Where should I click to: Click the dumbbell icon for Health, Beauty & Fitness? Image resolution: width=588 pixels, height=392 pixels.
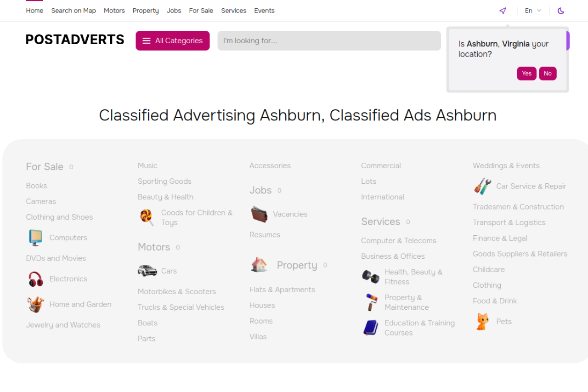click(x=371, y=277)
